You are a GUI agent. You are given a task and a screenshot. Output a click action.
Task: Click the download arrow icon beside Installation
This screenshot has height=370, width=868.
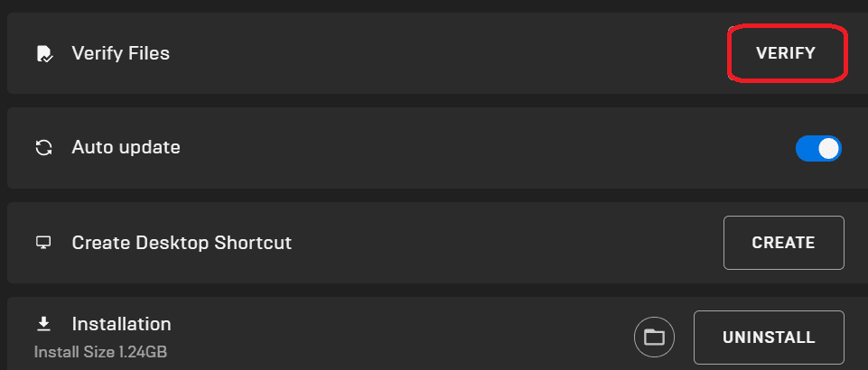[43, 324]
